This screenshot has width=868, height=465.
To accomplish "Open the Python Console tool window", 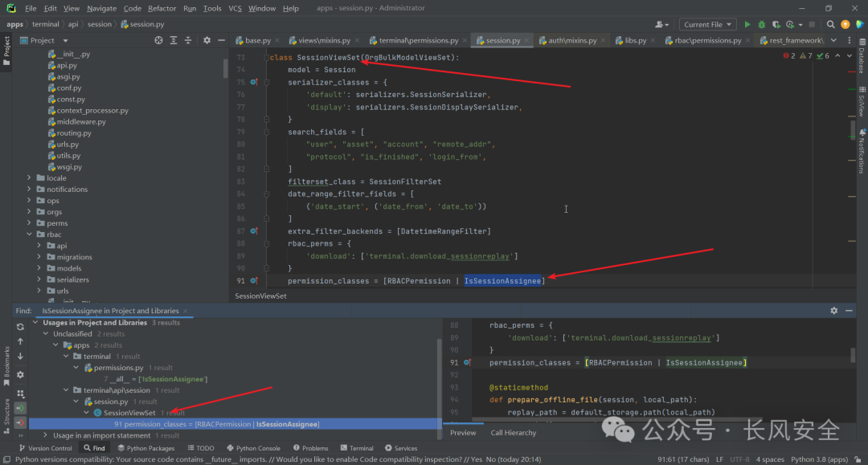I will (x=253, y=448).
